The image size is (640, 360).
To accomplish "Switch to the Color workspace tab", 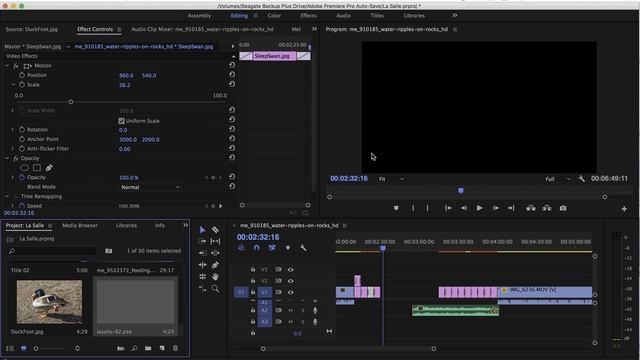I will [x=274, y=16].
